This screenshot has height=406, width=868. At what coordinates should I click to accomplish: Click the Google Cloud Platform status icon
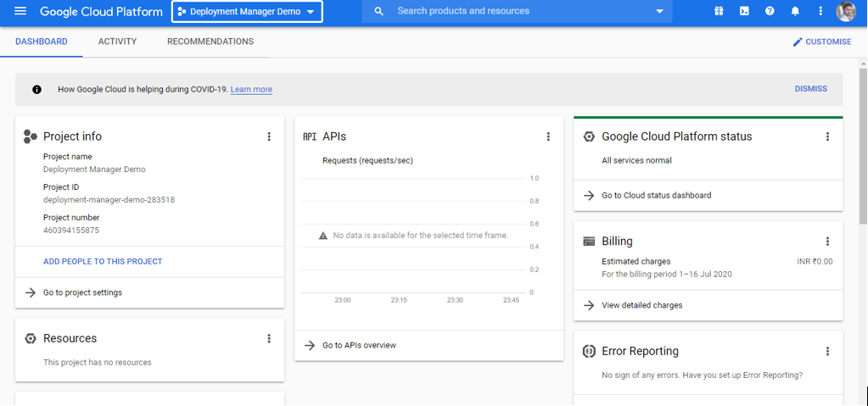pyautogui.click(x=589, y=136)
